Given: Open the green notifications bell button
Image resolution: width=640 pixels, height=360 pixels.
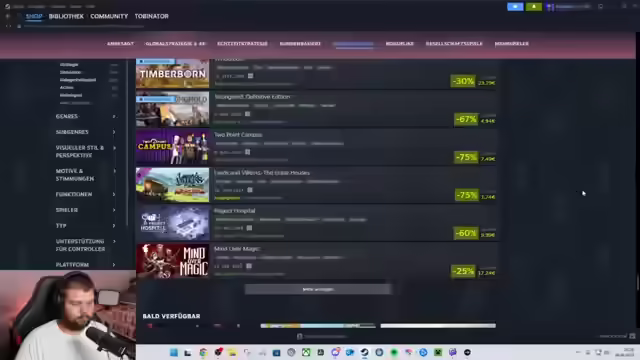Looking at the screenshot, I should pyautogui.click(x=533, y=7).
